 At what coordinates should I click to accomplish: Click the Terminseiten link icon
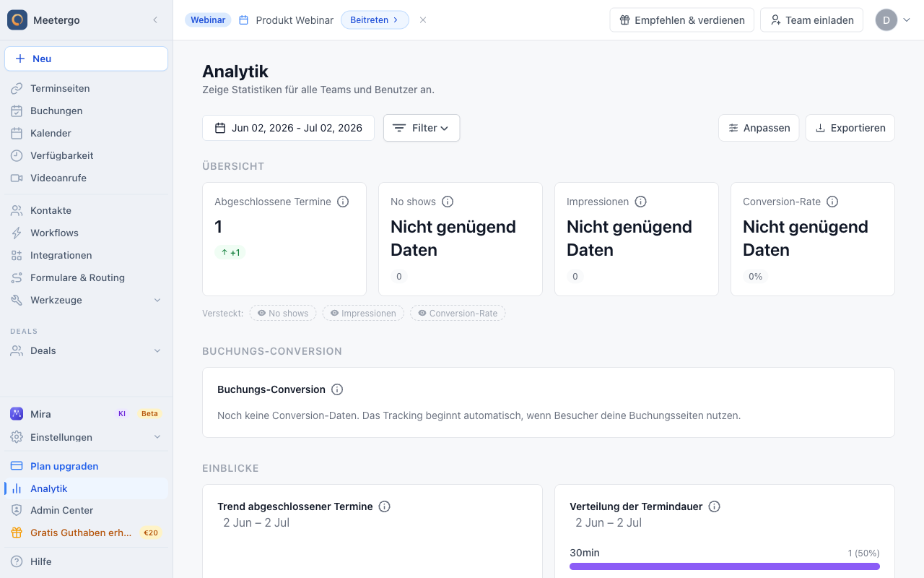click(17, 88)
